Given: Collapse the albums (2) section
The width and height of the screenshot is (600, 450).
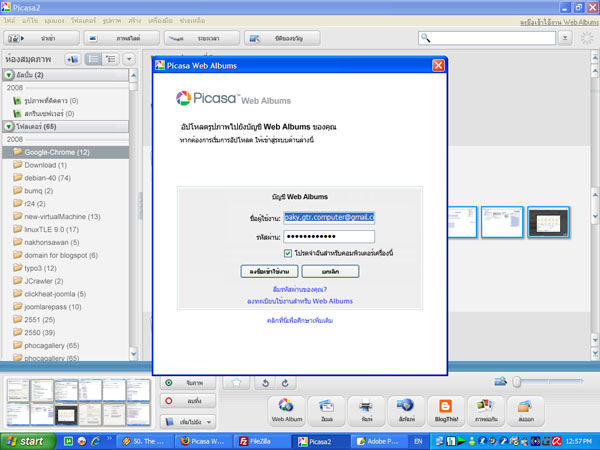Looking at the screenshot, I should pyautogui.click(x=9, y=75).
